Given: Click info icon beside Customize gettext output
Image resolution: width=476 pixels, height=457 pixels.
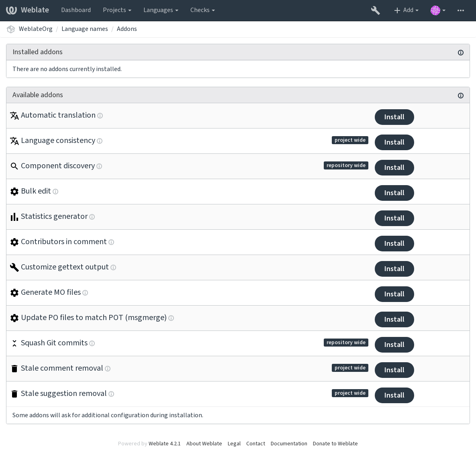Looking at the screenshot, I should tap(113, 267).
